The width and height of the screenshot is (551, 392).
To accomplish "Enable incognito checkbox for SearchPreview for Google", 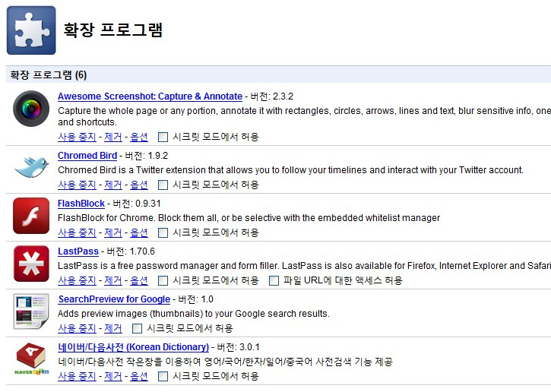I will 137,328.
